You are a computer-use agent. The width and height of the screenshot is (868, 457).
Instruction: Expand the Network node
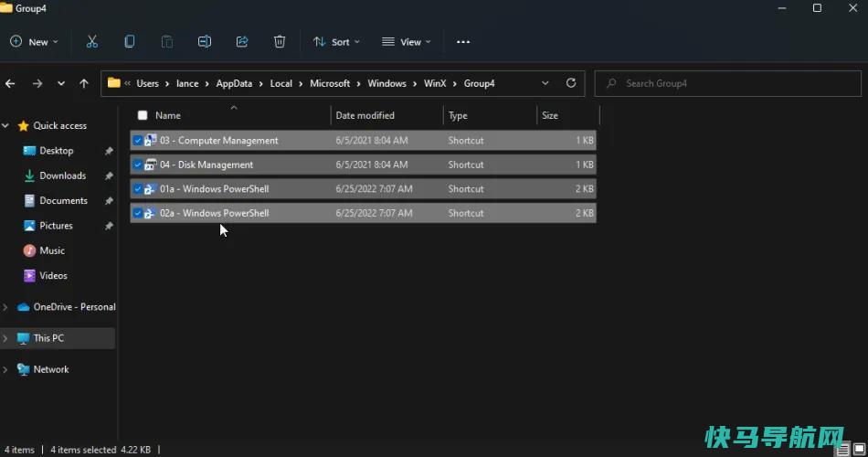tap(5, 369)
